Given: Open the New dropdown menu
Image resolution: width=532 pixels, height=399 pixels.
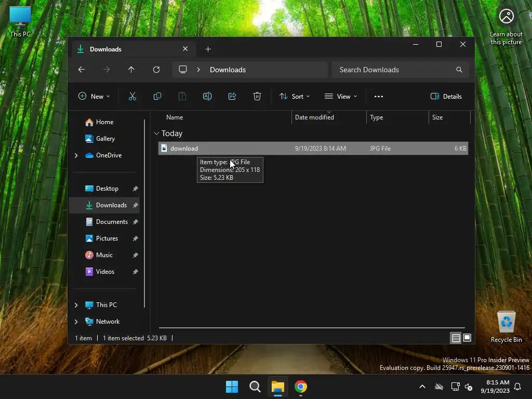Looking at the screenshot, I should (94, 96).
